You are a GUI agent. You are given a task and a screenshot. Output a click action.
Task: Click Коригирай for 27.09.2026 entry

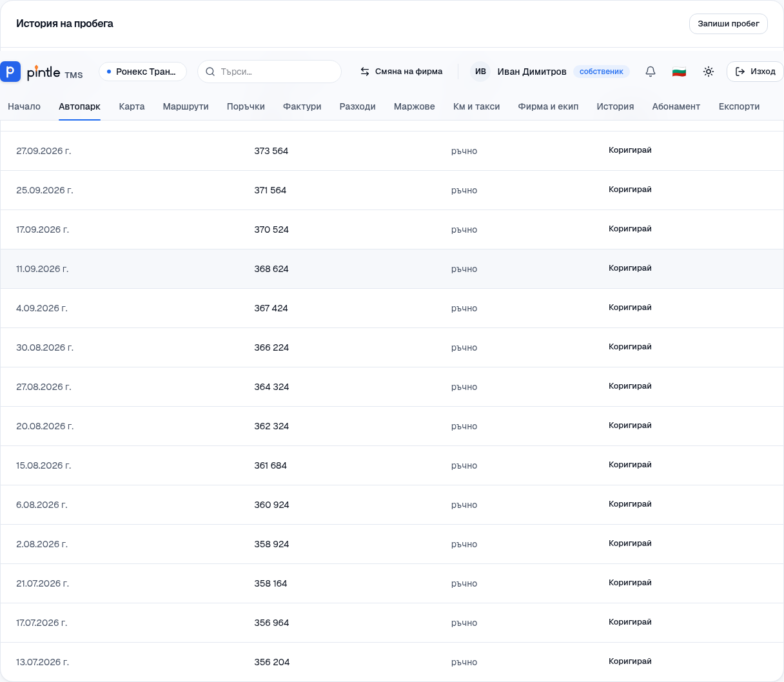[x=630, y=150]
